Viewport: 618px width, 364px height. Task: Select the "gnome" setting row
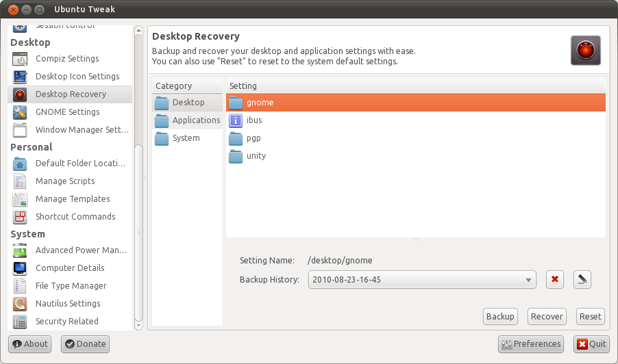[x=416, y=103]
